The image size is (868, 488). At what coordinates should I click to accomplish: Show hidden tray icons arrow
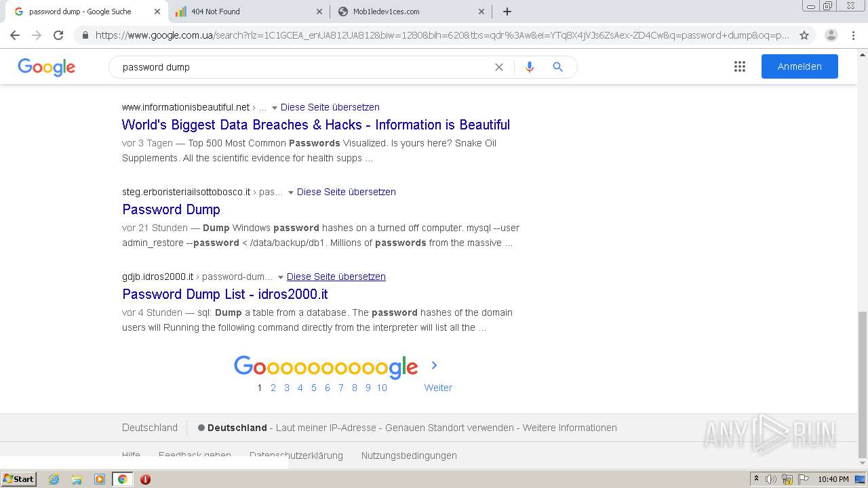[756, 479]
